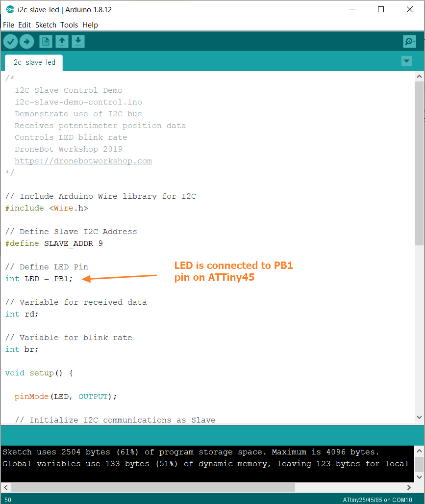Maximize the Arduino window
This screenshot has width=425, height=504.
pos(381,9)
